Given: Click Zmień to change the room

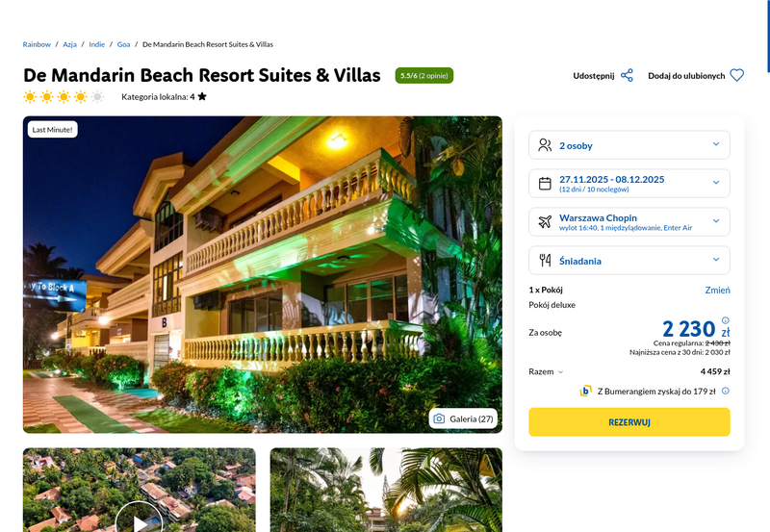Looking at the screenshot, I should (x=717, y=290).
